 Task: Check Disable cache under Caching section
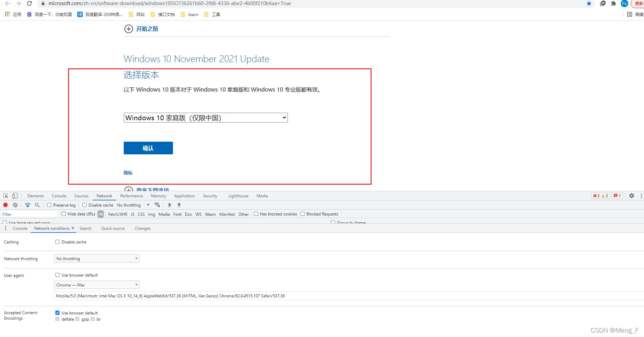tap(57, 242)
